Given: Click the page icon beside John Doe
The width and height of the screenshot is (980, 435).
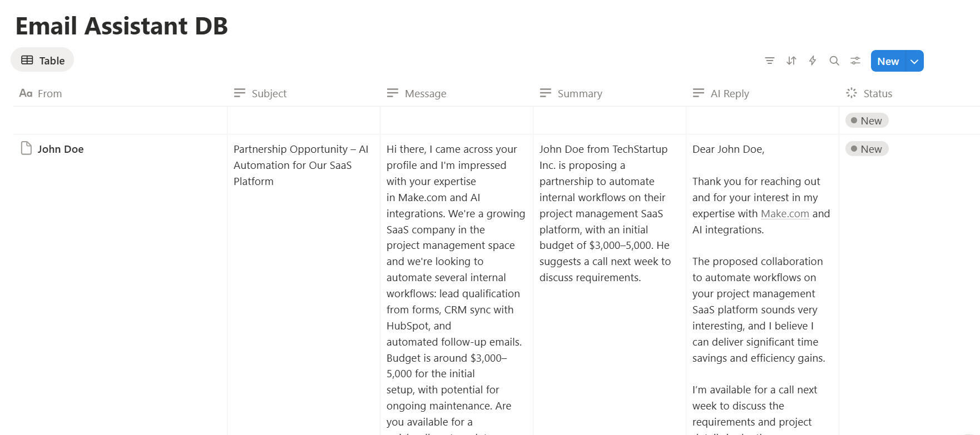Looking at the screenshot, I should [26, 148].
